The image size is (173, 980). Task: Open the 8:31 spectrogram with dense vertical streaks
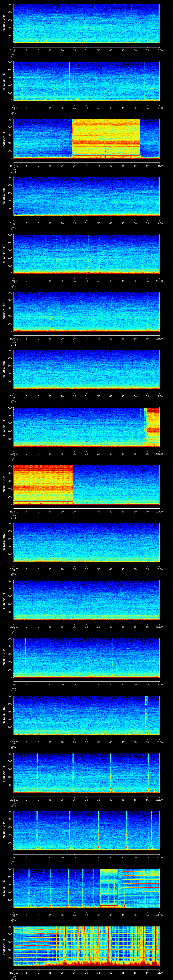(x=86, y=945)
